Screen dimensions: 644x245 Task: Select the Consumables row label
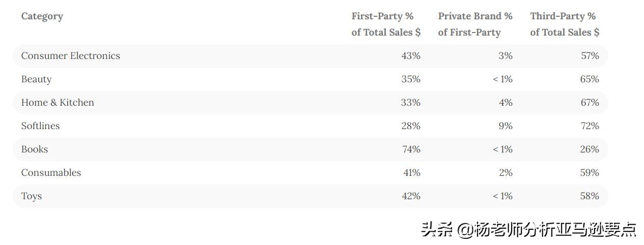(x=51, y=173)
